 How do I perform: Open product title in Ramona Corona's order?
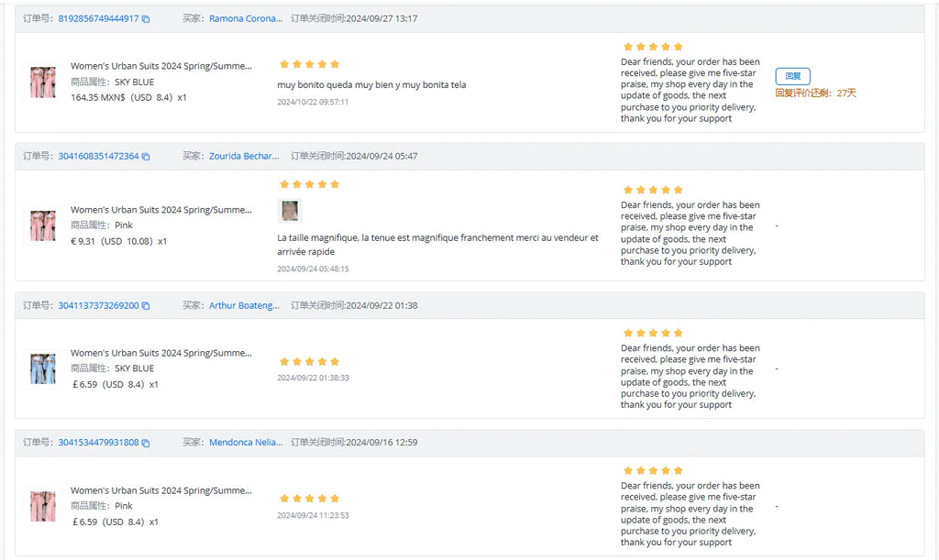160,66
